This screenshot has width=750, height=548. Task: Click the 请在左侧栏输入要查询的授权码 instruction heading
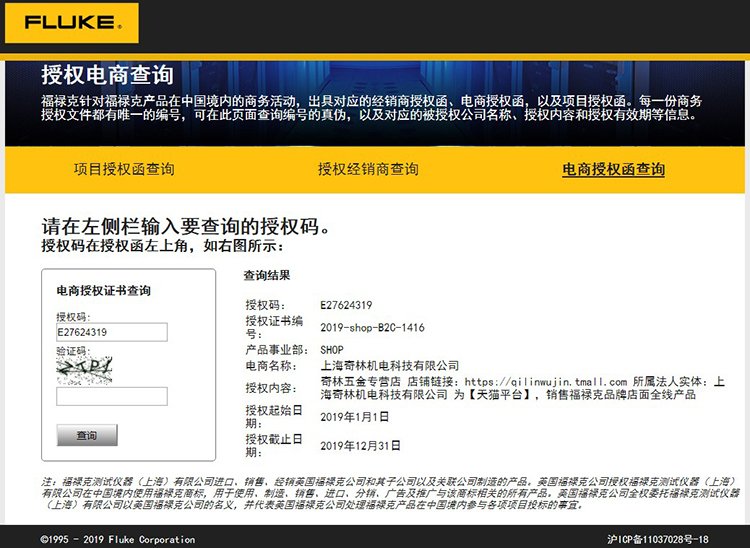186,226
